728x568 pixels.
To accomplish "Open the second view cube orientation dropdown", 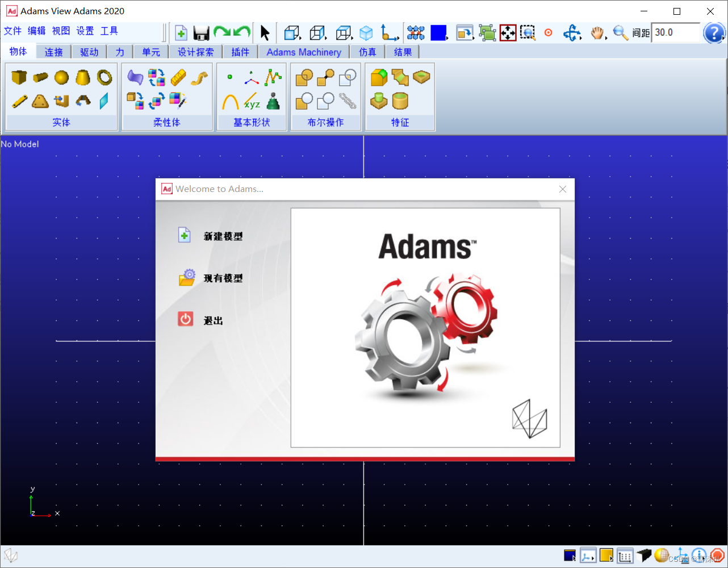I will (318, 33).
